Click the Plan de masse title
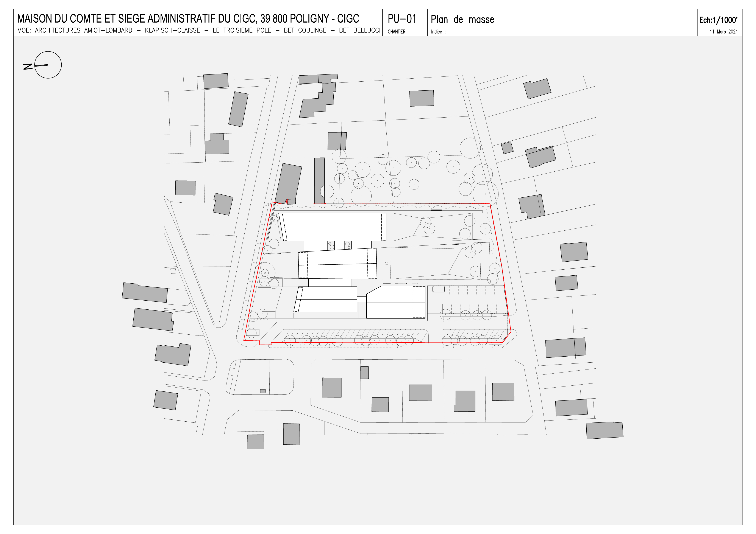756x534 pixels. [462, 19]
